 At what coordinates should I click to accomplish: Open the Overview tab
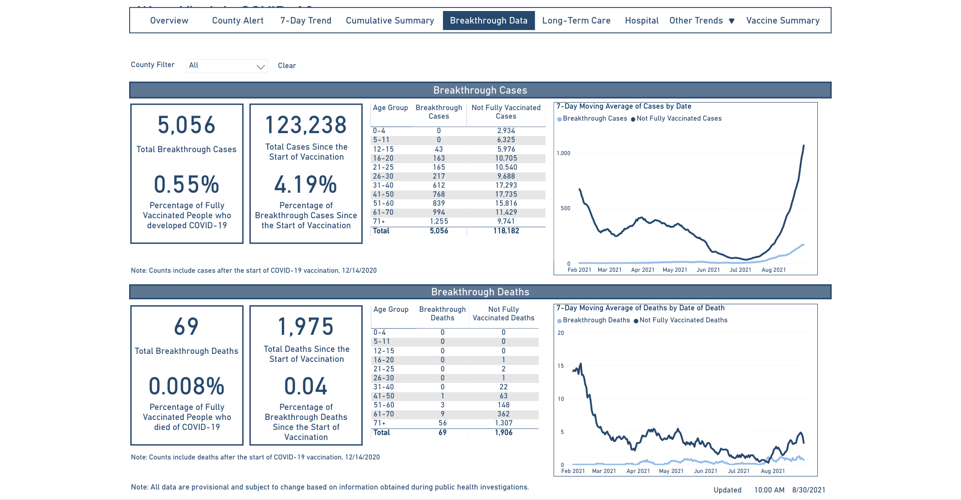[169, 21]
